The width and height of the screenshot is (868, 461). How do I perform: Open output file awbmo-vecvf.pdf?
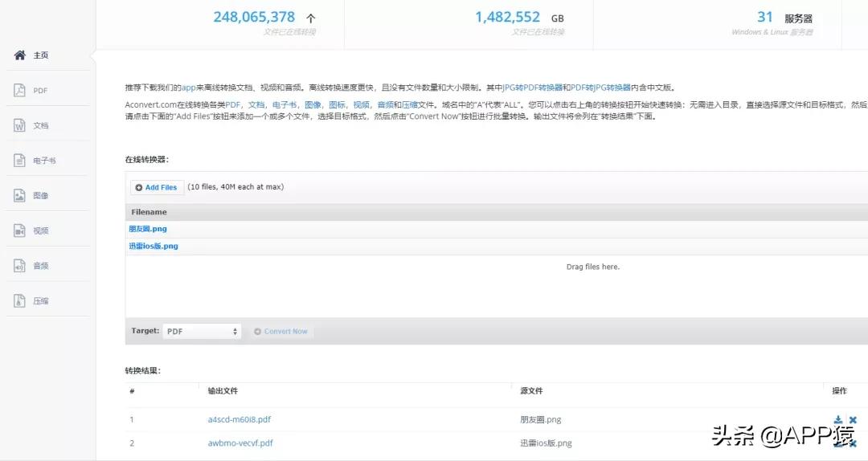[x=240, y=443]
